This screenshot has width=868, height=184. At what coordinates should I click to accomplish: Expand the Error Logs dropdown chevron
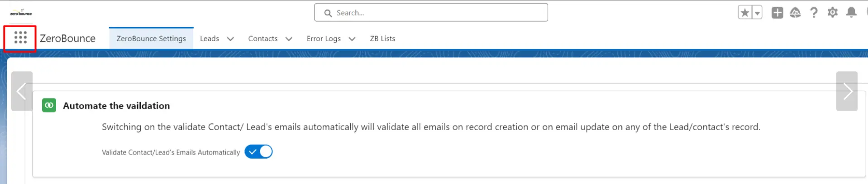[352, 39]
